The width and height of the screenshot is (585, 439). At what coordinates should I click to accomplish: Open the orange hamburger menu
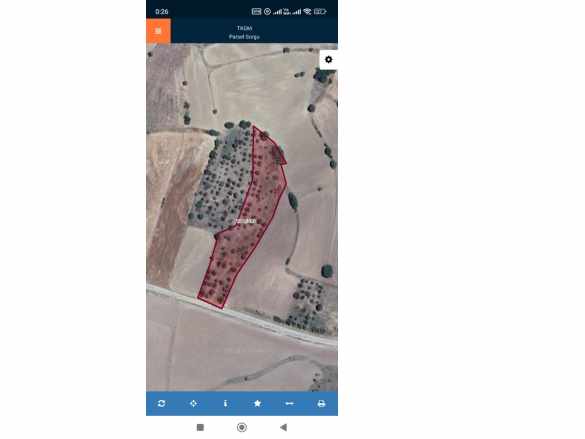[x=158, y=31]
